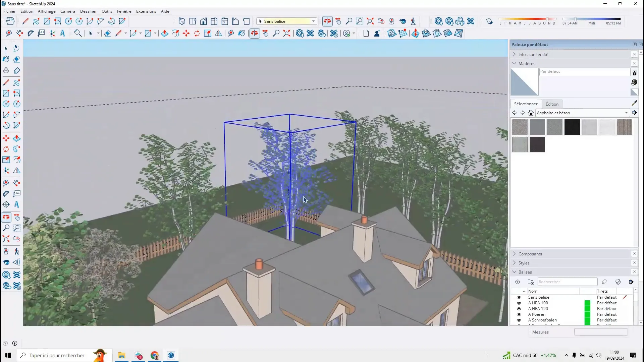Toggle visibility of A HEA 120 tag
Screen dimensions: 644x362
click(x=519, y=309)
